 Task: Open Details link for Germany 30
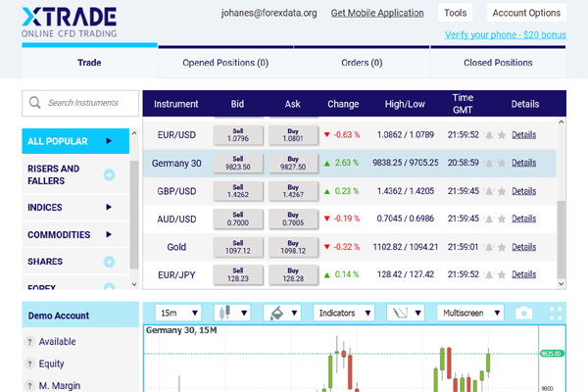pyautogui.click(x=524, y=163)
